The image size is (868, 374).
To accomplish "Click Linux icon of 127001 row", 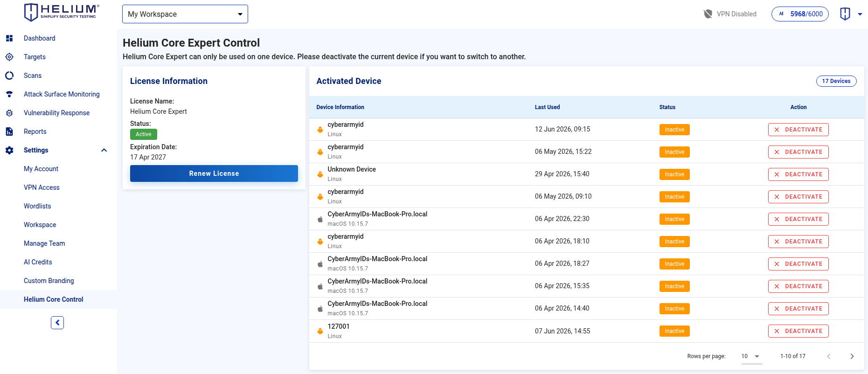I will (320, 331).
